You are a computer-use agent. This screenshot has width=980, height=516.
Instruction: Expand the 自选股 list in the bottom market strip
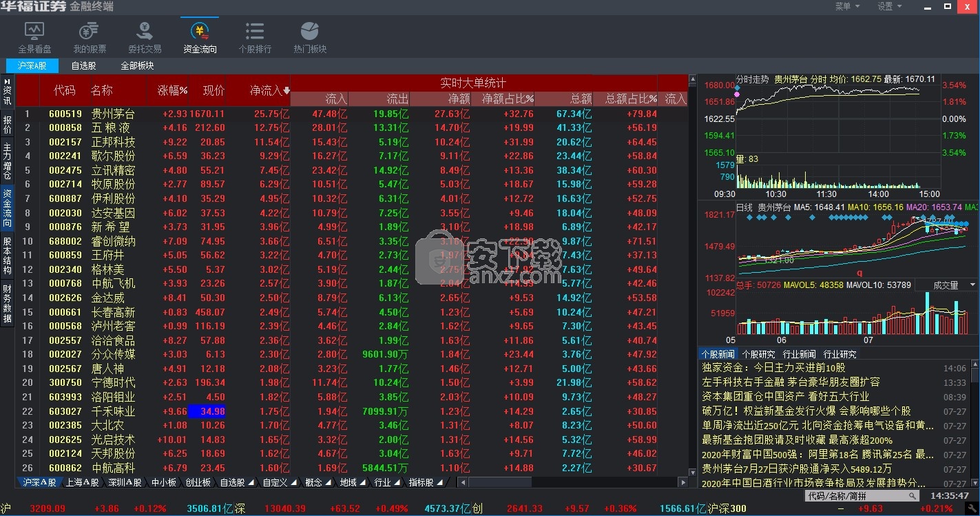point(251,482)
